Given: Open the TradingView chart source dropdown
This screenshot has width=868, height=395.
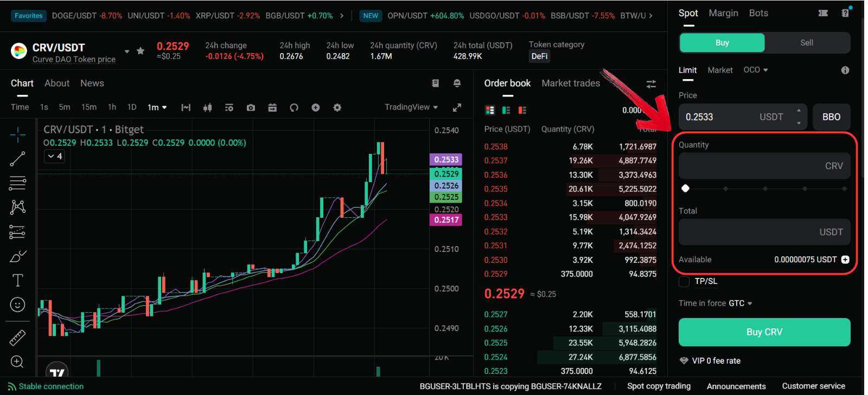Looking at the screenshot, I should tap(411, 107).
